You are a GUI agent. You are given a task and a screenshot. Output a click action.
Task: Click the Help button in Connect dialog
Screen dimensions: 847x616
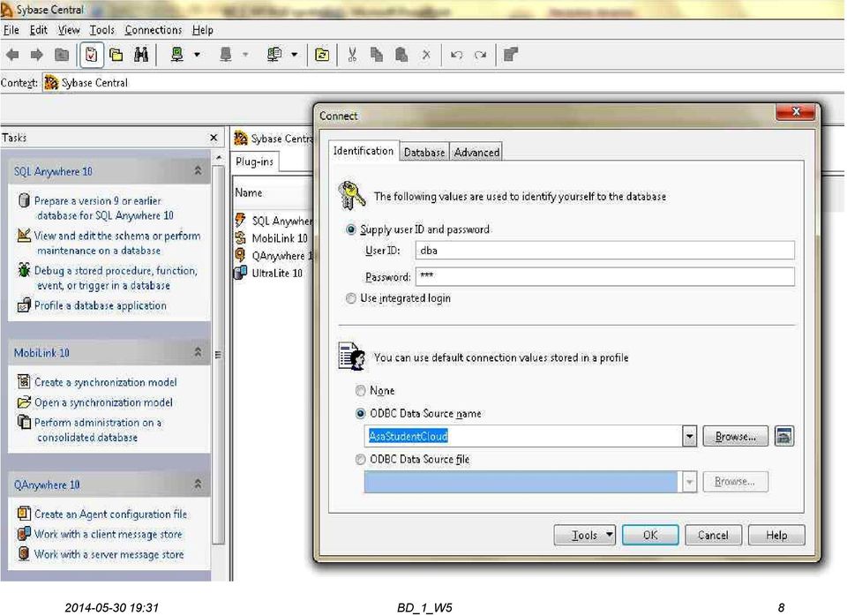coord(776,535)
